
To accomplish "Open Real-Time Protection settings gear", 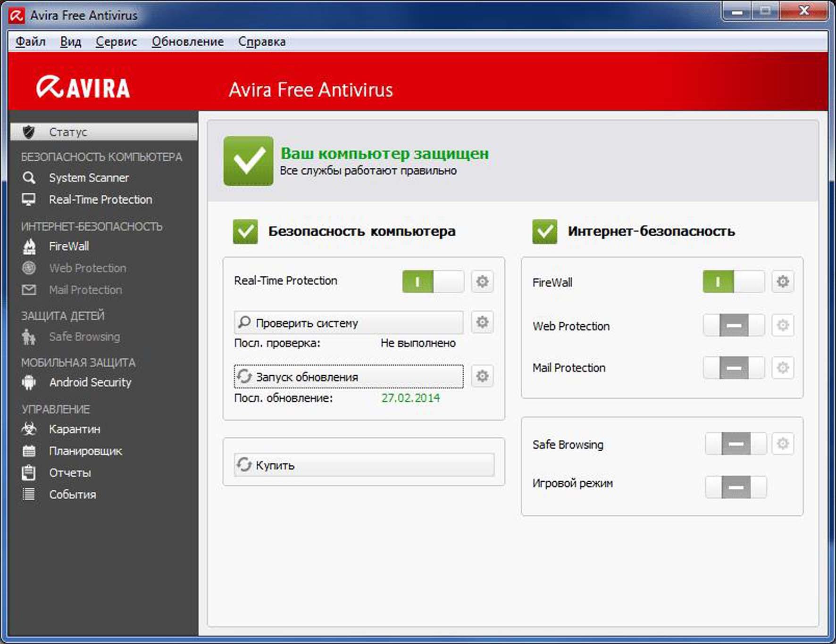I will point(482,281).
